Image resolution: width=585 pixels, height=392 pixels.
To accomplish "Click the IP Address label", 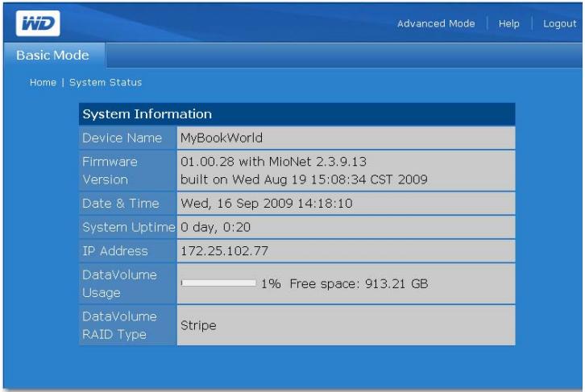I will tap(115, 251).
